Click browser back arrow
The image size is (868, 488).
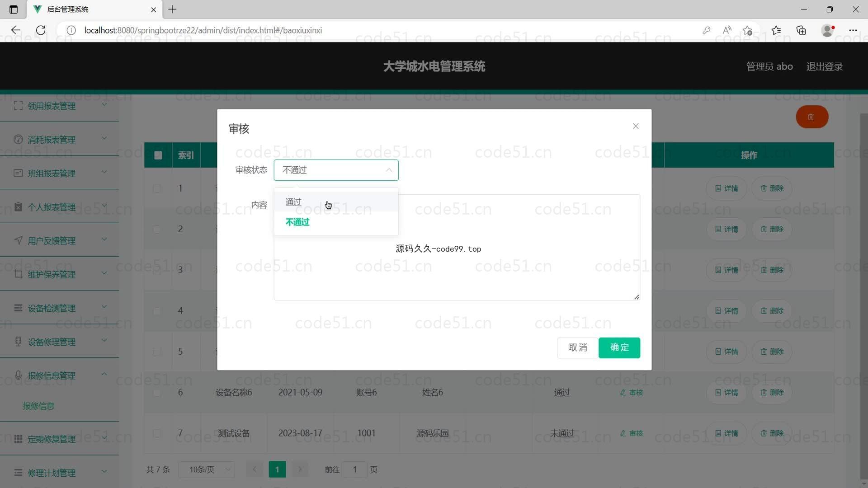coord(16,30)
